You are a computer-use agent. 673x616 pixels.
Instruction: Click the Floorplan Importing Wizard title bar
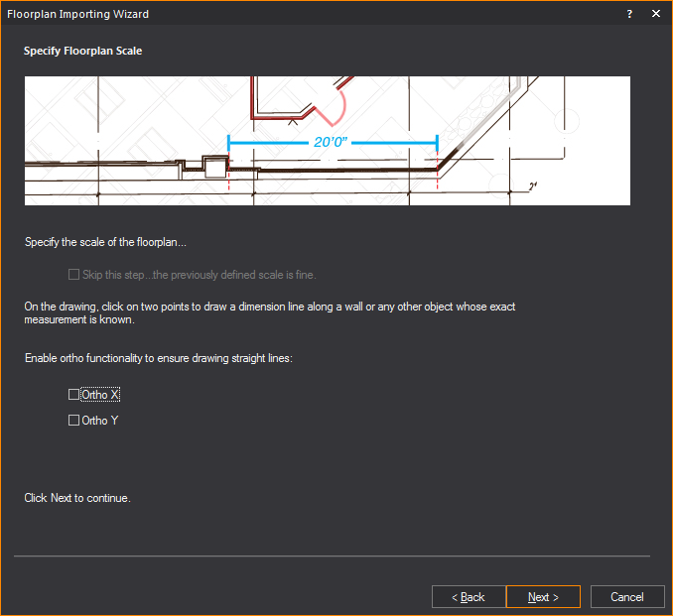tap(298, 14)
